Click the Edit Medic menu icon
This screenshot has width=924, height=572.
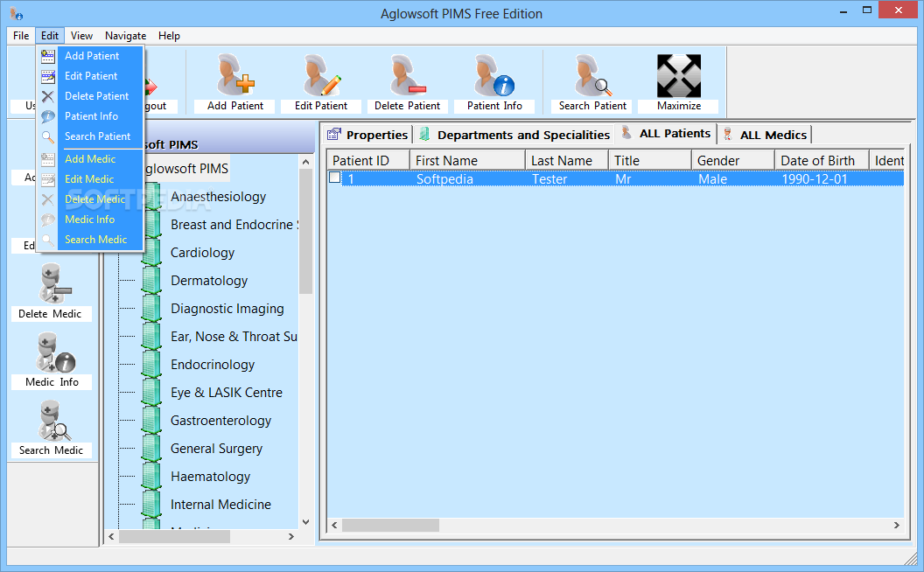(x=48, y=179)
